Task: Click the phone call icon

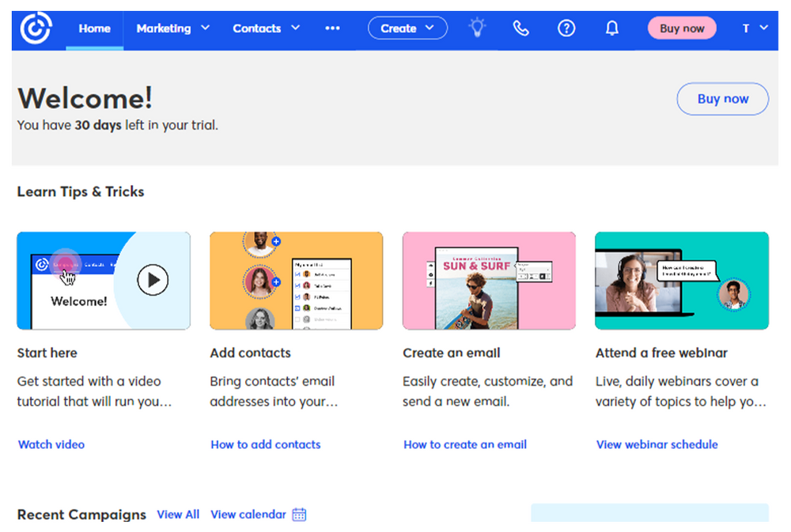Action: point(520,28)
